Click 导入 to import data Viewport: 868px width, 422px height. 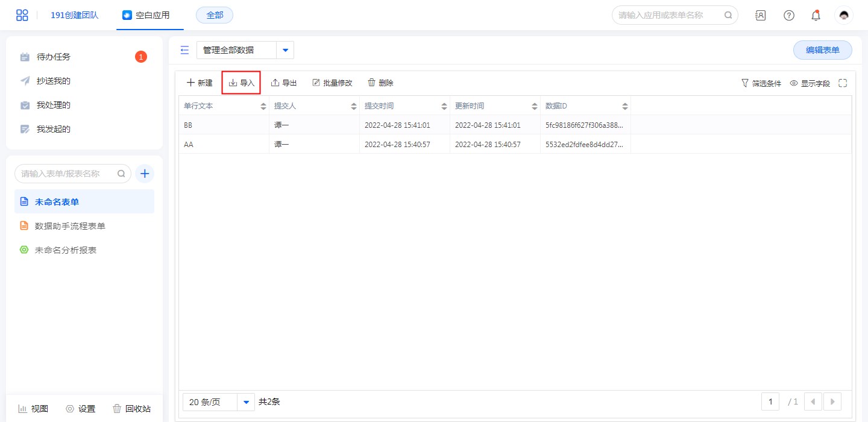click(241, 83)
